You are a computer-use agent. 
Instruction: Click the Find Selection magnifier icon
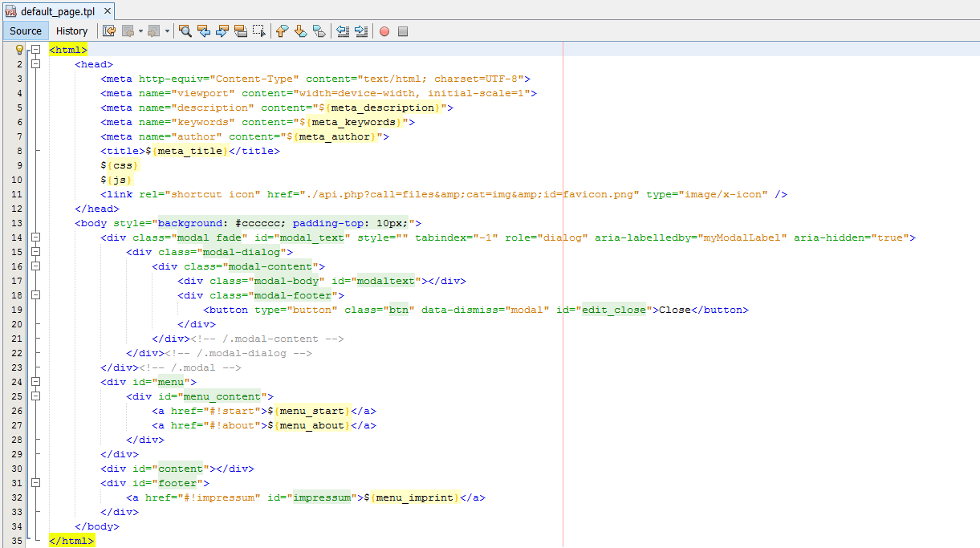[185, 31]
